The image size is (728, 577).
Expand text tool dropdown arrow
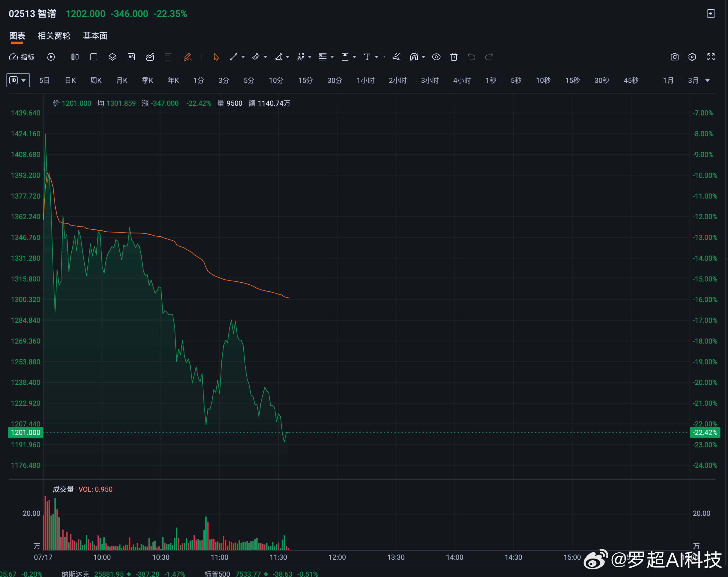click(377, 57)
